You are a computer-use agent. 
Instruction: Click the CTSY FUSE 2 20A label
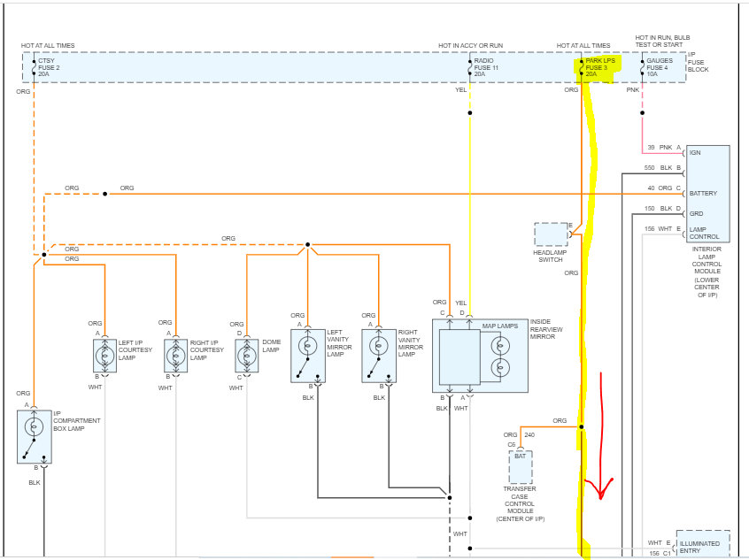pyautogui.click(x=49, y=67)
